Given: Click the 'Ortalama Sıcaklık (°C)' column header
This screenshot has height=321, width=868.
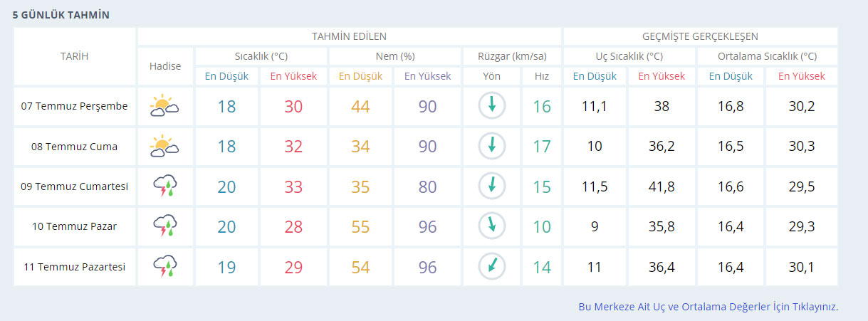Looking at the screenshot, I should click(767, 56).
